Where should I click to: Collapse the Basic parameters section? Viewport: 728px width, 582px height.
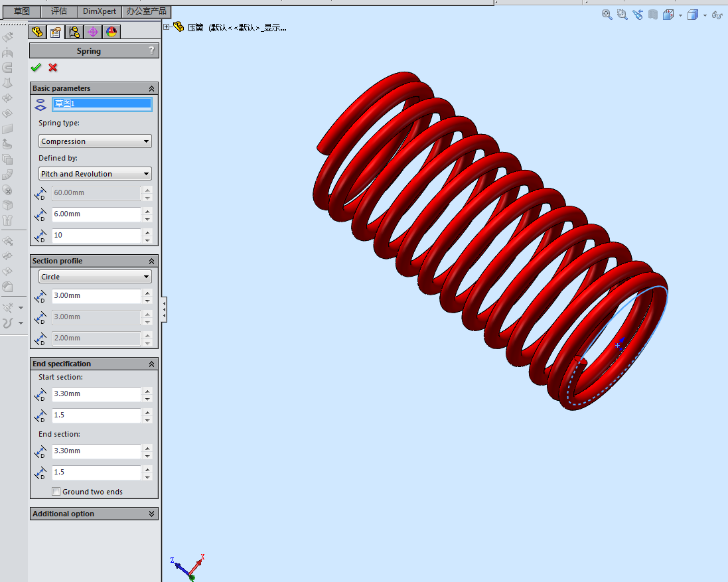(151, 89)
